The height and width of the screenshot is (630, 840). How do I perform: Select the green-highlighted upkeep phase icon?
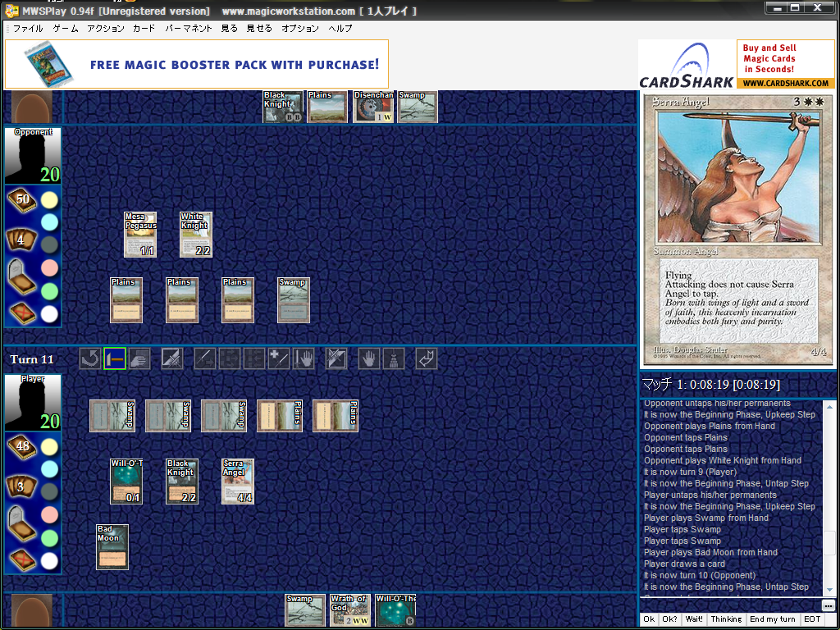coord(115,359)
